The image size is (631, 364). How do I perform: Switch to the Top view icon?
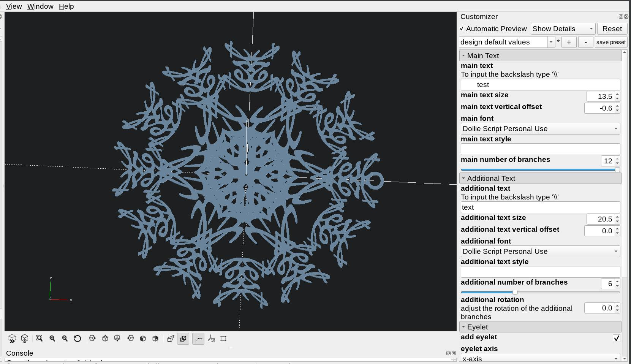(105, 339)
